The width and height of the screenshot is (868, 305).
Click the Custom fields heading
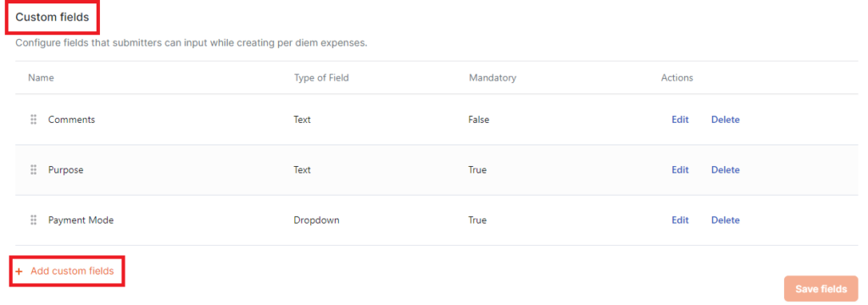point(52,17)
